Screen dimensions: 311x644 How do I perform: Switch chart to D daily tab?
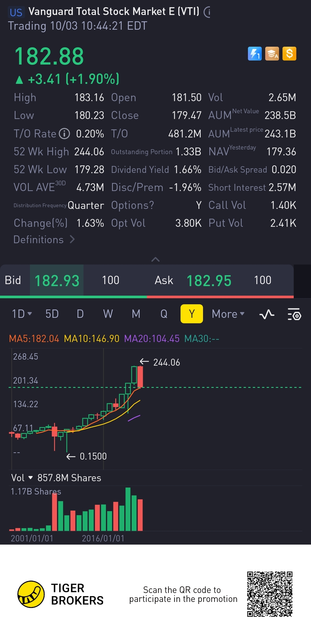[80, 314]
